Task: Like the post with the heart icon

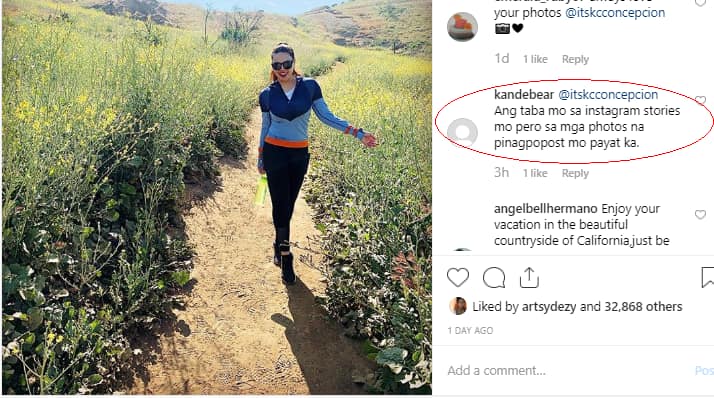Action: coord(458,277)
